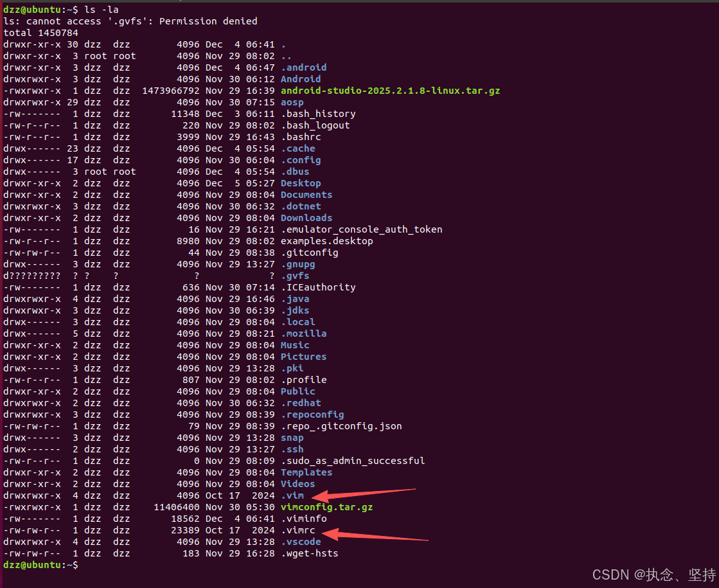Select the .java directory name
Image resolution: width=719 pixels, height=588 pixels.
pyautogui.click(x=295, y=299)
